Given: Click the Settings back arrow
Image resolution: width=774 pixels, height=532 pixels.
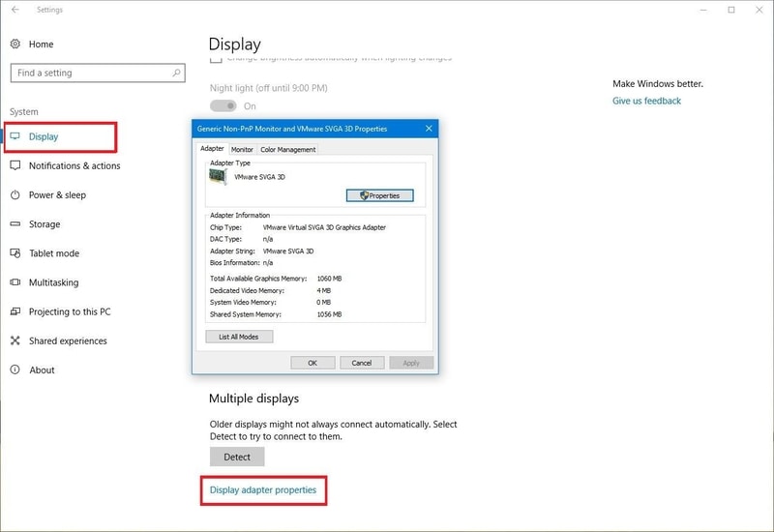Looking at the screenshot, I should 15,10.
